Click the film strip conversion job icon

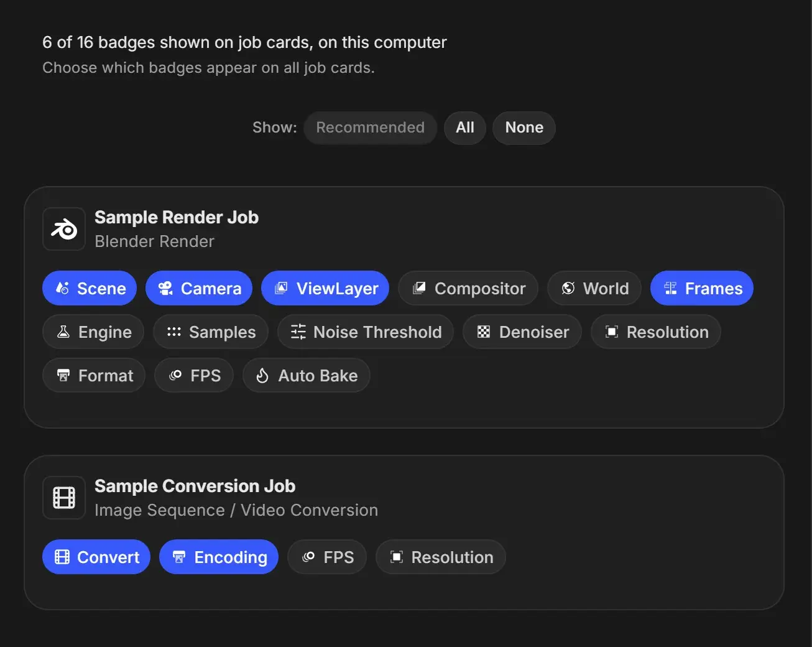(x=64, y=498)
